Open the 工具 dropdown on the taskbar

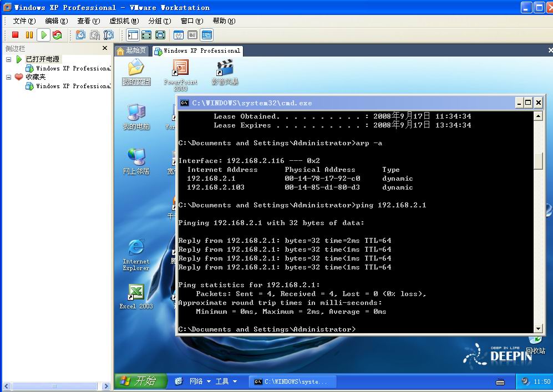click(x=226, y=381)
